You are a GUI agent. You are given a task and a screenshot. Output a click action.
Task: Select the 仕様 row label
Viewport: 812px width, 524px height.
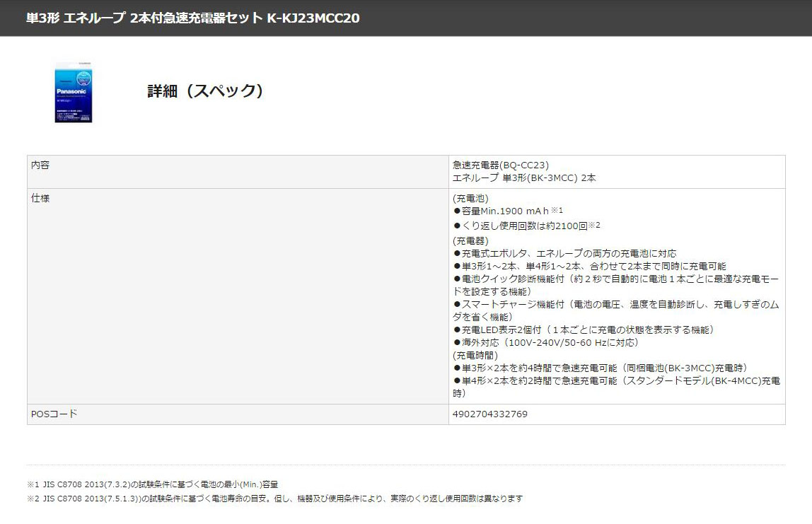[x=40, y=198]
